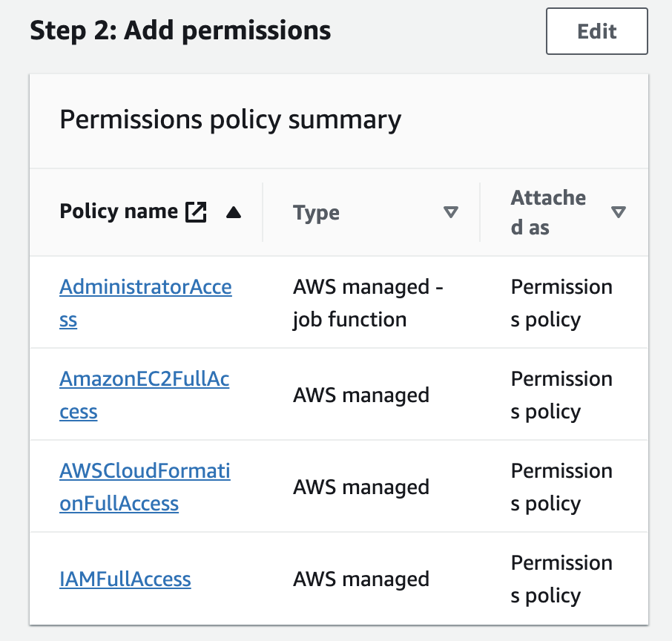Click the Edit button for permissions

coord(596,31)
